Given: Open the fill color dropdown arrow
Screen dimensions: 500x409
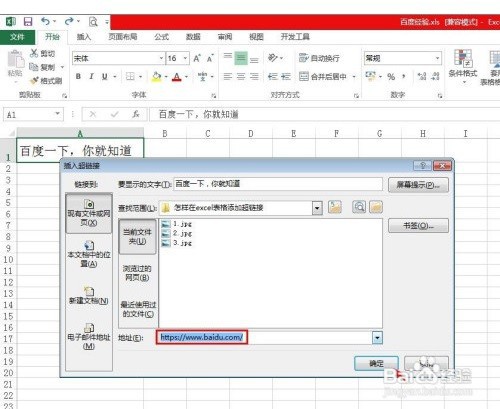Looking at the screenshot, I should pyautogui.click(x=166, y=77).
